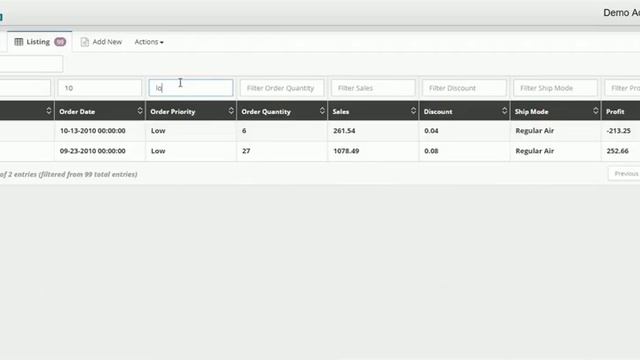Open the Listing tab
Viewport: 640px width, 360px height.
tap(40, 42)
